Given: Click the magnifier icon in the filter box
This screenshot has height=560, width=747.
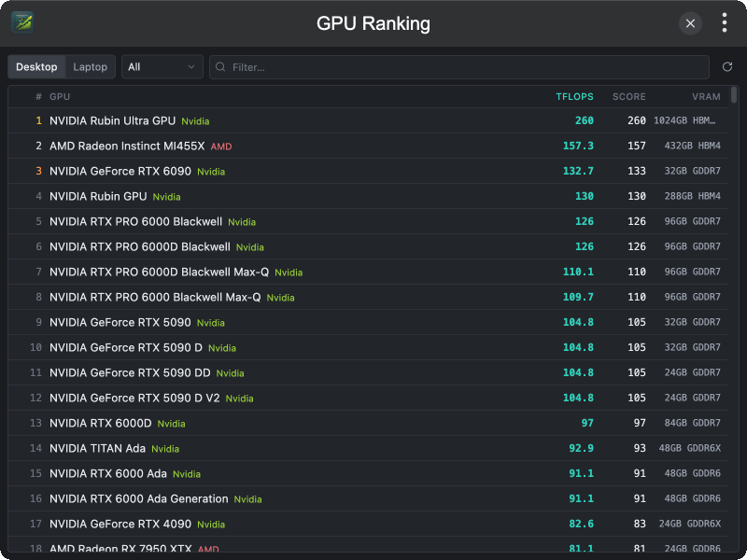Looking at the screenshot, I should click(220, 66).
